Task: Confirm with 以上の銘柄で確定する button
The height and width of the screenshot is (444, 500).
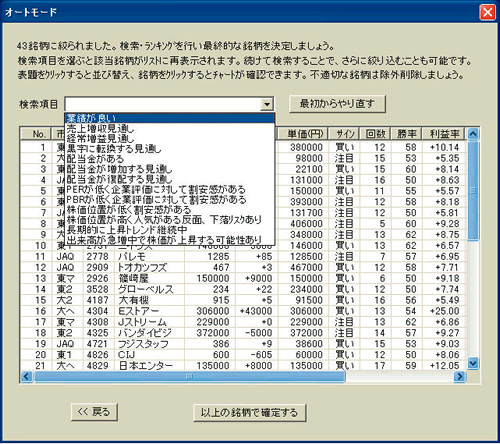Action: pos(250,413)
